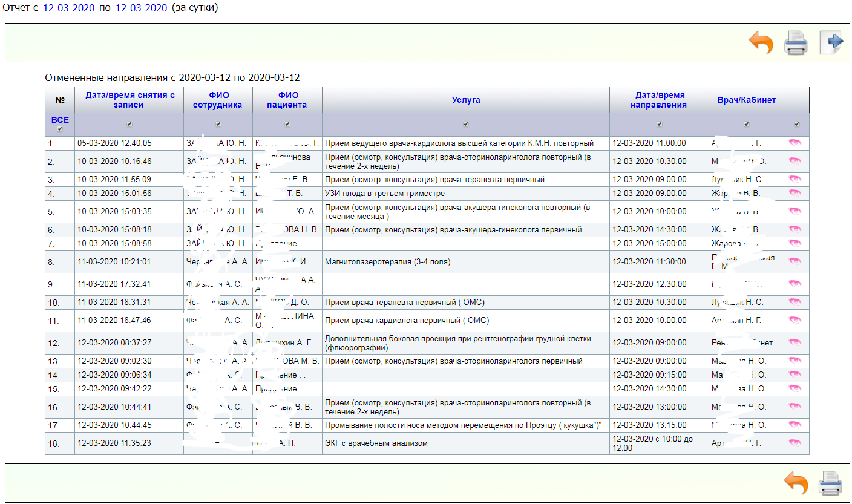852x504 pixels.
Task: Toggle 'Дата/время снятия с записи' column checkbox
Action: 129,124
